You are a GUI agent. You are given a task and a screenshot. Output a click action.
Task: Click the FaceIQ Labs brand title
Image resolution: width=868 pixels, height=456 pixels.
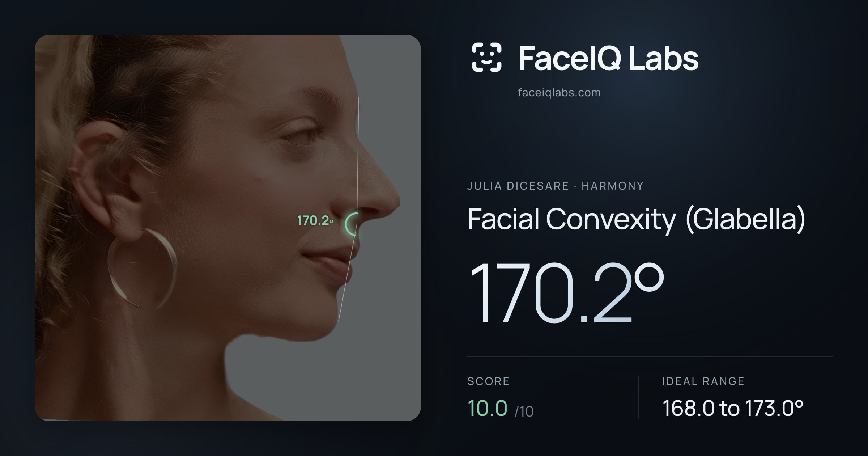[608, 58]
